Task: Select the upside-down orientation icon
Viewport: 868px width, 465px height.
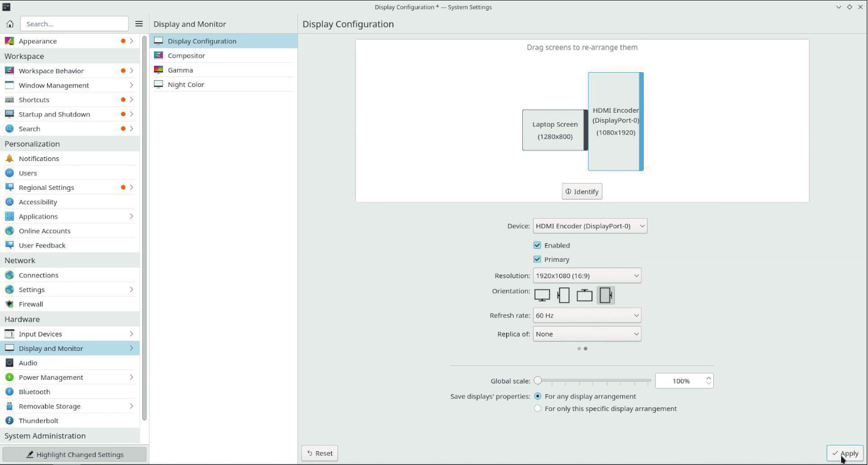Action: [x=584, y=295]
